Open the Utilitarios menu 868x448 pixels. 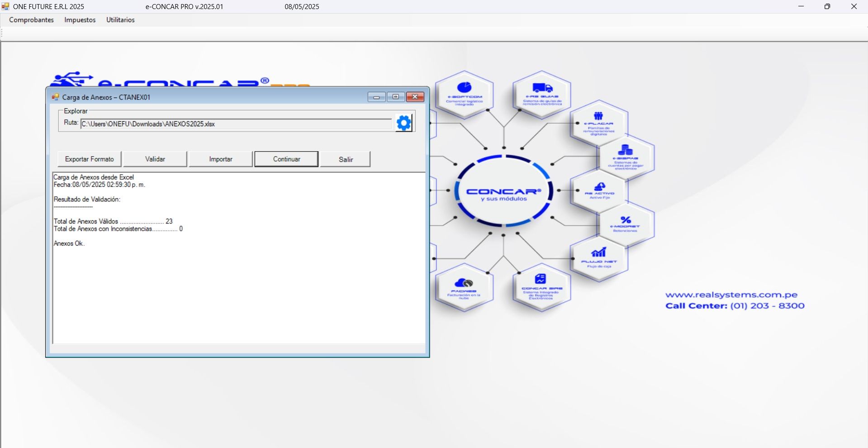120,20
